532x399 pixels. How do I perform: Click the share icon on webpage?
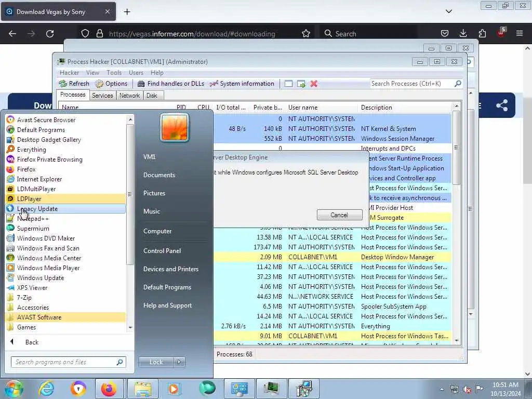502,105
